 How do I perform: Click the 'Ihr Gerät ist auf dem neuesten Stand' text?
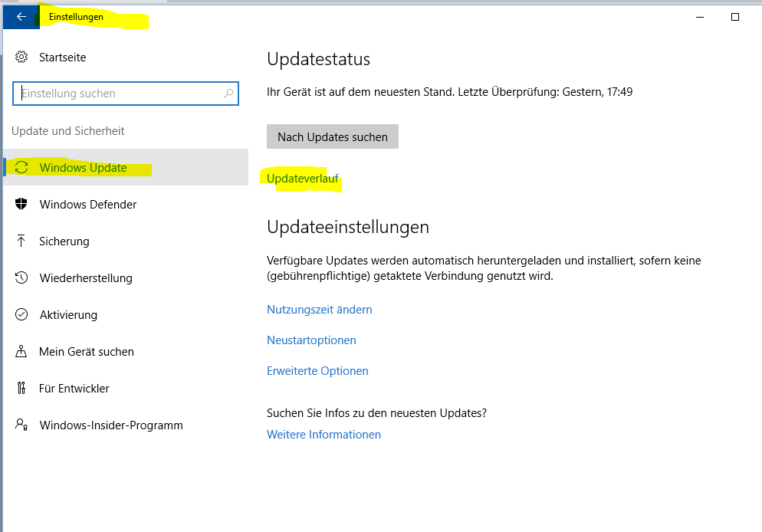point(360,92)
